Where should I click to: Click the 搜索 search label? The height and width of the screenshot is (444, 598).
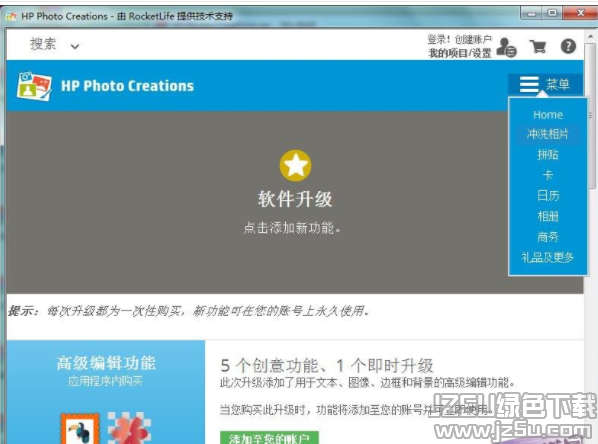pos(43,44)
